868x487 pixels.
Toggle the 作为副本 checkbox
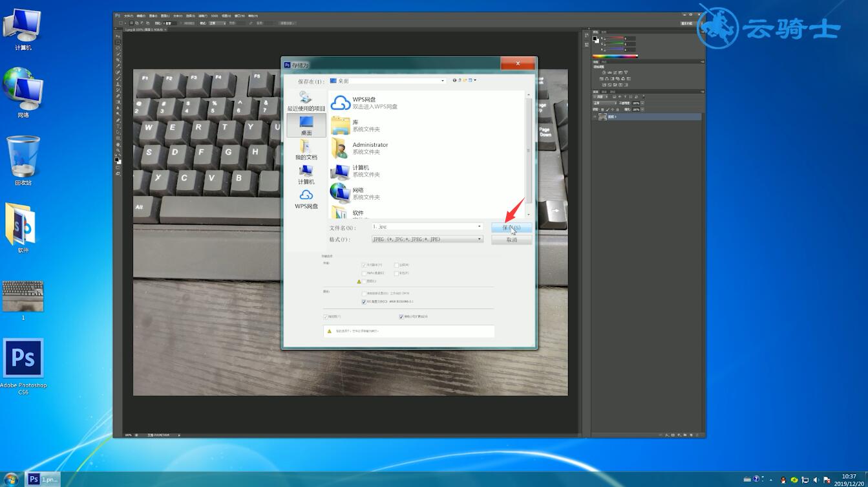point(364,265)
